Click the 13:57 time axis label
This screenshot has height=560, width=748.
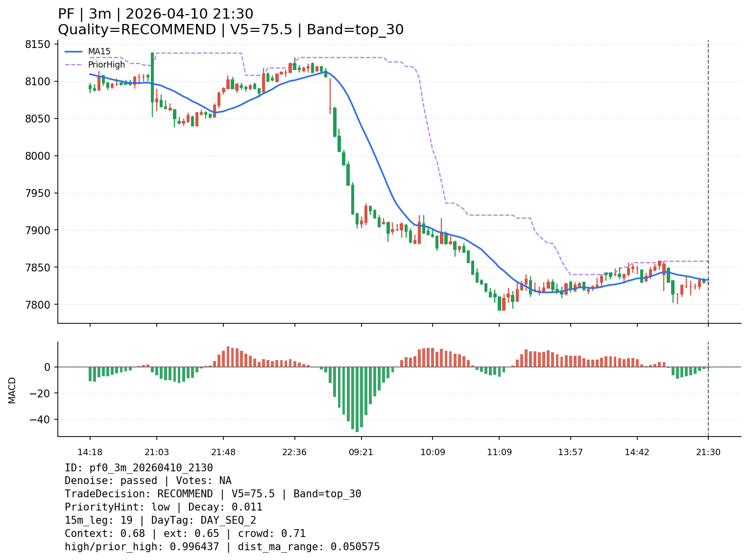(x=571, y=452)
